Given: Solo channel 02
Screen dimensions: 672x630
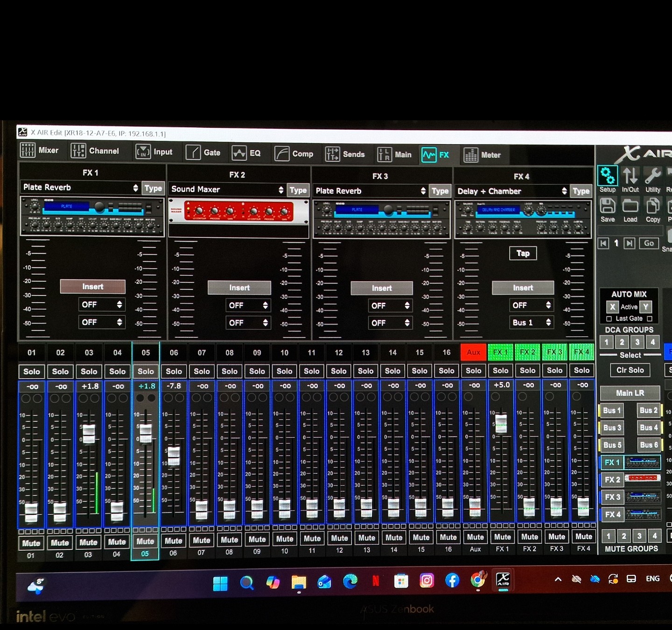Looking at the screenshot, I should pyautogui.click(x=60, y=372).
